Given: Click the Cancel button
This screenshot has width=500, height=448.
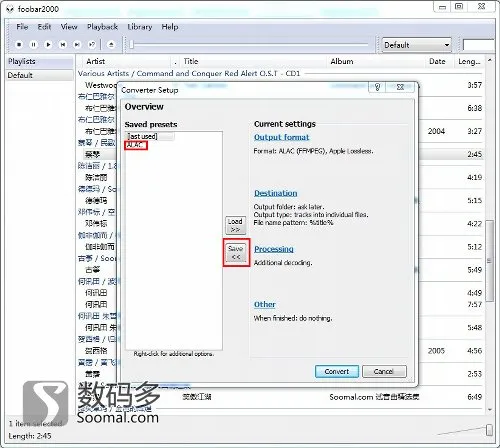Looking at the screenshot, I should click(x=384, y=371).
